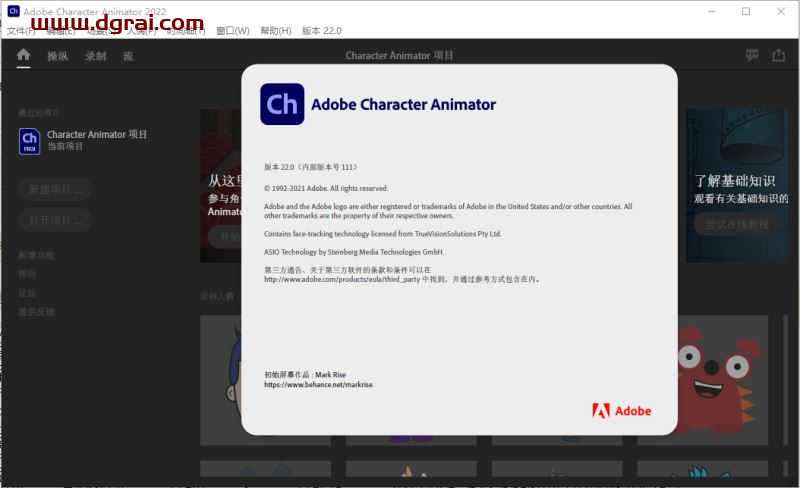Click the 版本 22.0 menu item
800x488 pixels.
[321, 31]
